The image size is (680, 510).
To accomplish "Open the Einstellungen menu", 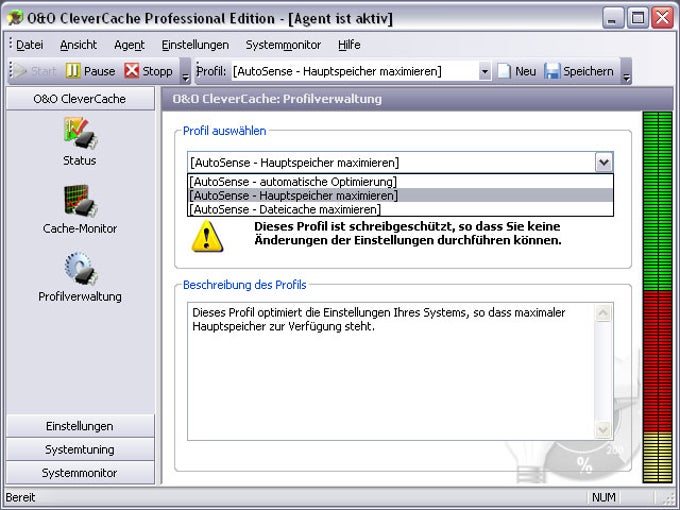I will coord(195,45).
